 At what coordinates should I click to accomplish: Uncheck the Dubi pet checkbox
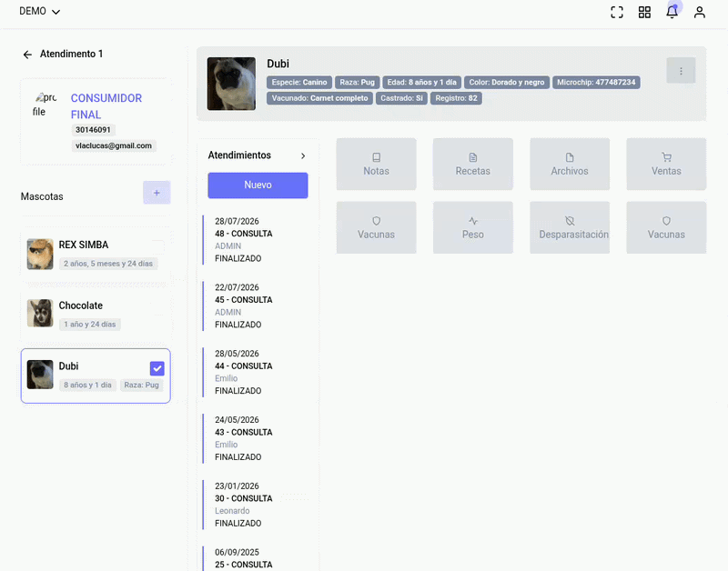(x=157, y=369)
